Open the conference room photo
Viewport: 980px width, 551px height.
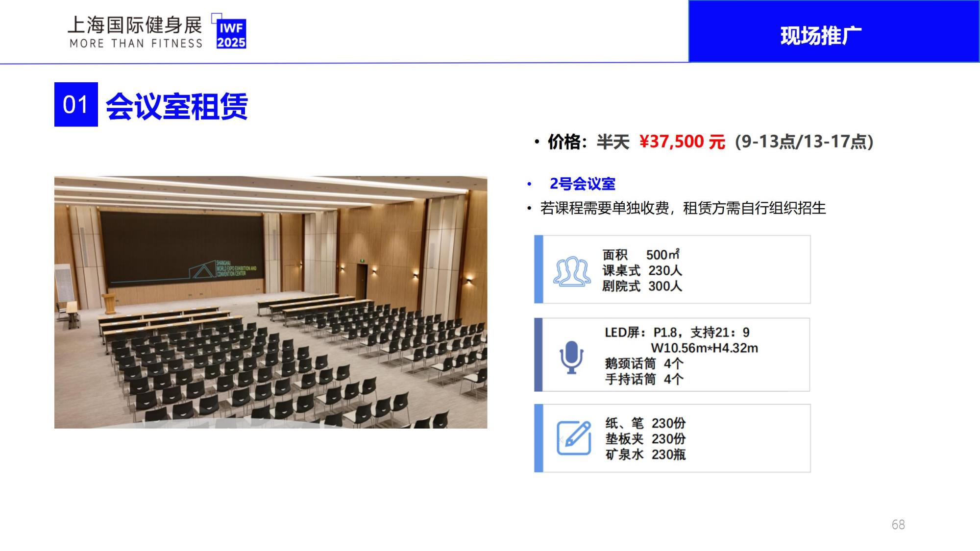click(270, 302)
